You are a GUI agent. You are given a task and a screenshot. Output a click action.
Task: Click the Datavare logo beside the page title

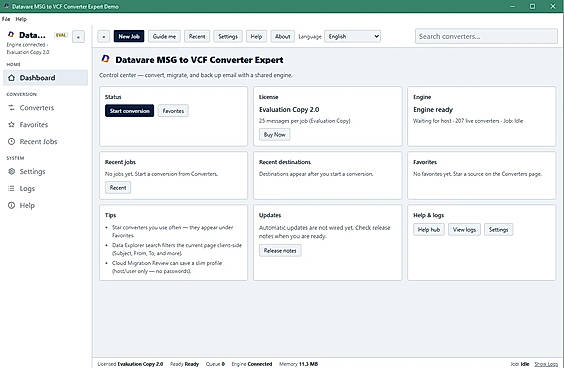click(x=105, y=59)
